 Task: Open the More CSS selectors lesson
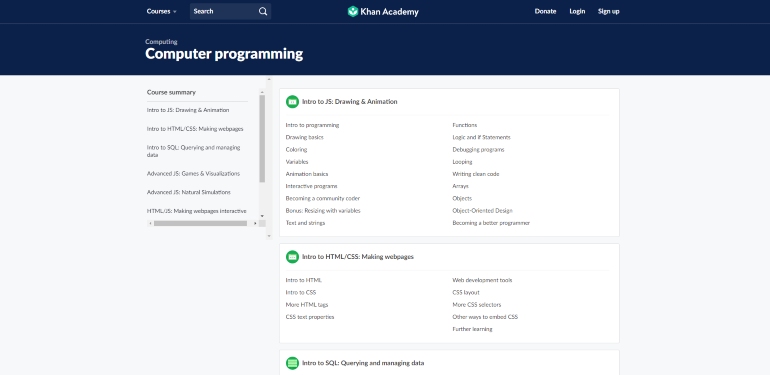[477, 305]
